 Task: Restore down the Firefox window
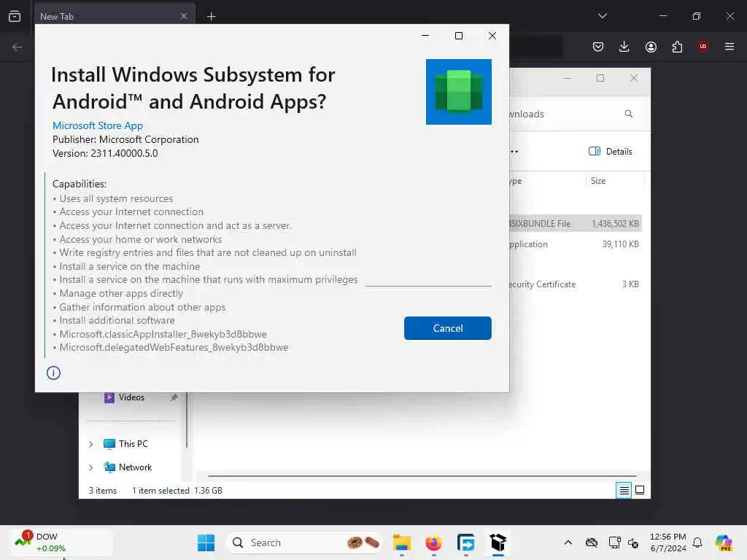tap(697, 16)
